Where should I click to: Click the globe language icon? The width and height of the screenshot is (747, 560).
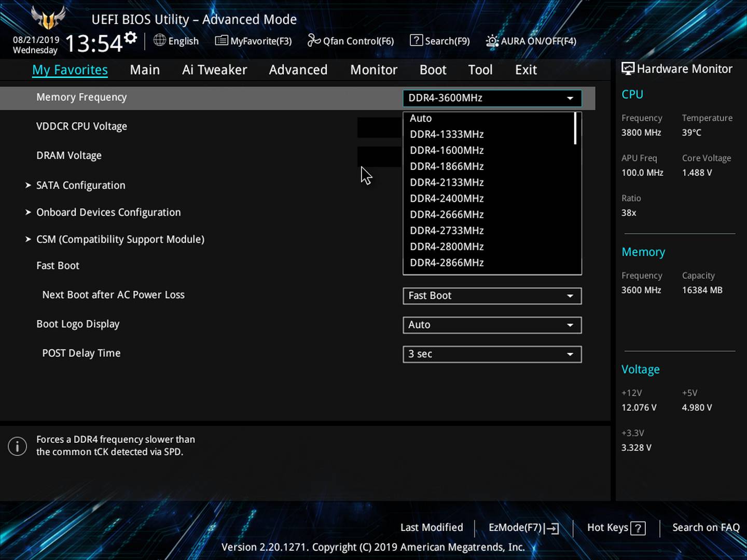coord(159,40)
